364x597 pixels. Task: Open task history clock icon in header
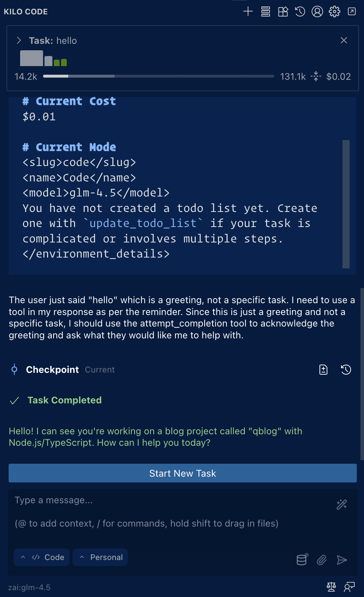point(300,11)
